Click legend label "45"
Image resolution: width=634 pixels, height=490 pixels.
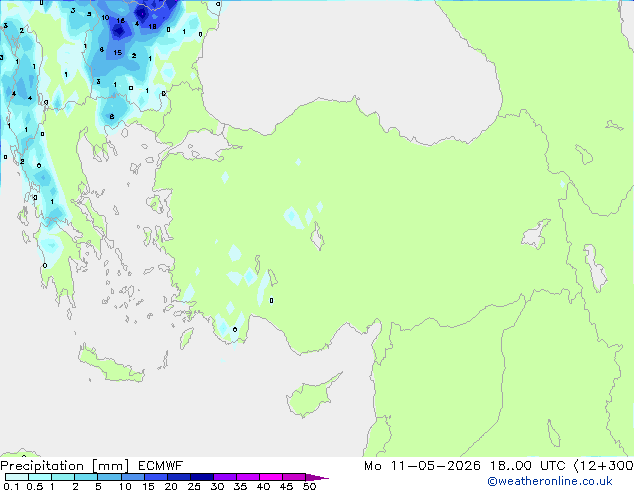point(287,486)
